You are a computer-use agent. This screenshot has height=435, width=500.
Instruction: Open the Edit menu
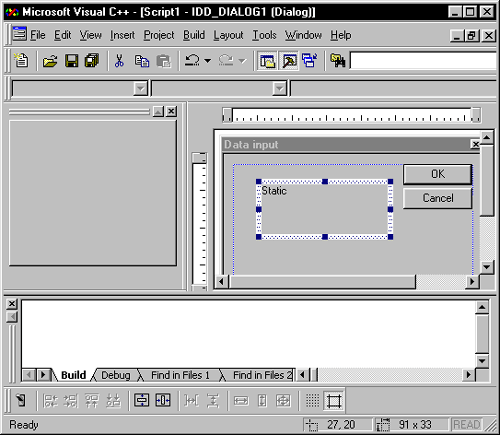(63, 35)
